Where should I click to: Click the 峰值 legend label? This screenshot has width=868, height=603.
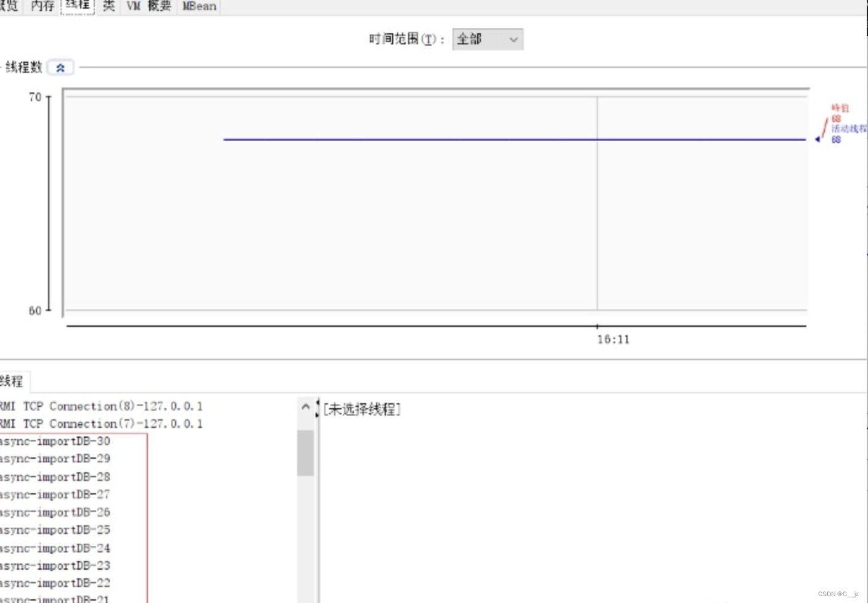pos(840,108)
